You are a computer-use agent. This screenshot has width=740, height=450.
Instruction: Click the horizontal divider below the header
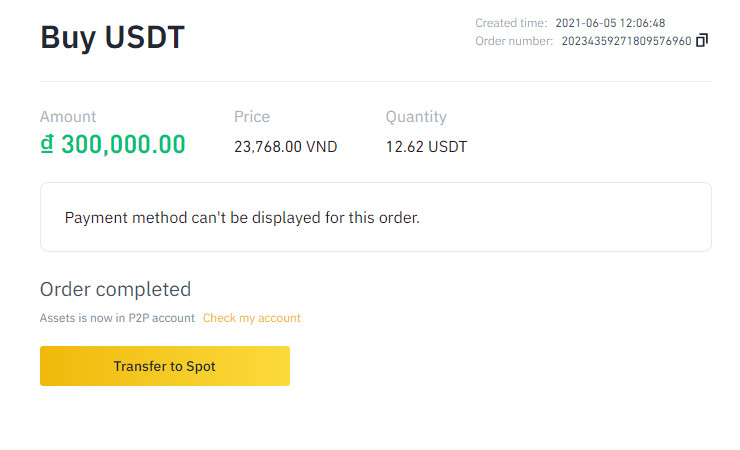[x=375, y=81]
